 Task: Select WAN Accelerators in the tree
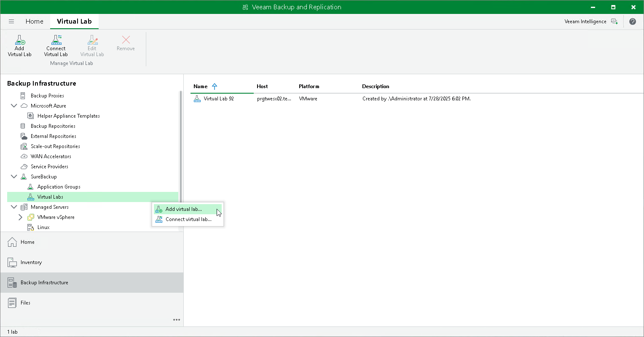[51, 156]
